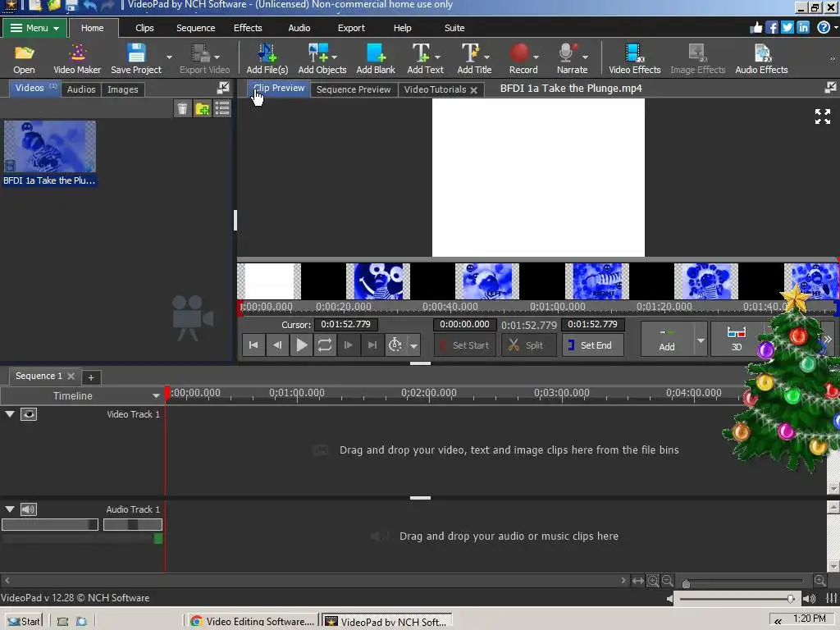Click the Facebook share icon

point(771,27)
